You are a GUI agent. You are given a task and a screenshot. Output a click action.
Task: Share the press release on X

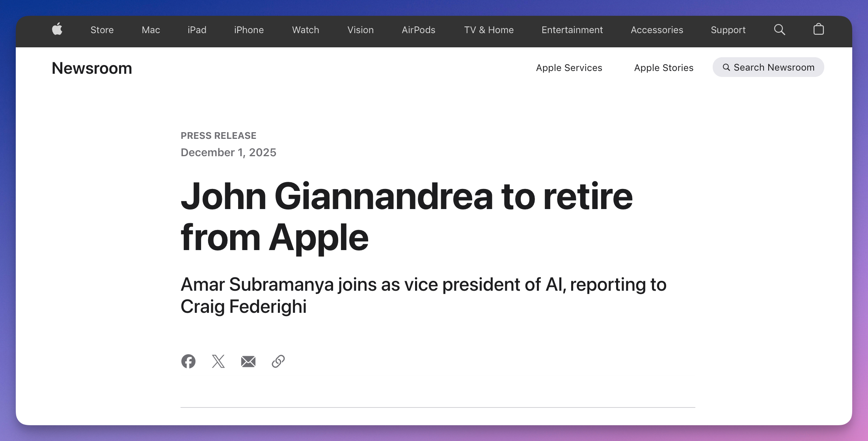click(218, 361)
